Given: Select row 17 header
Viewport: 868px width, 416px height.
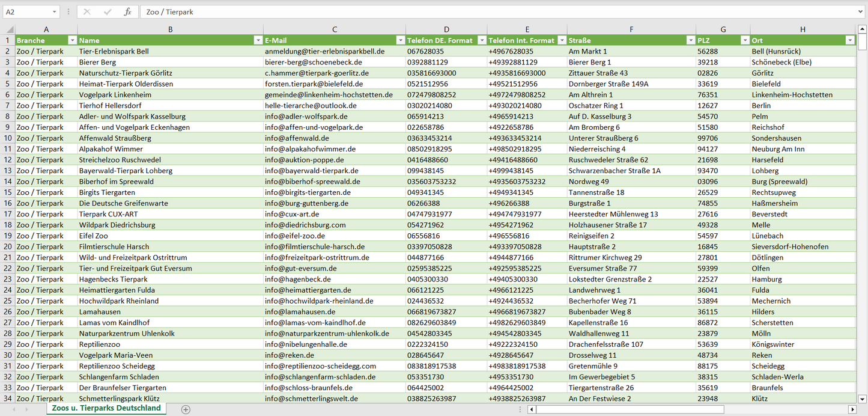Looking at the screenshot, I should [8, 214].
